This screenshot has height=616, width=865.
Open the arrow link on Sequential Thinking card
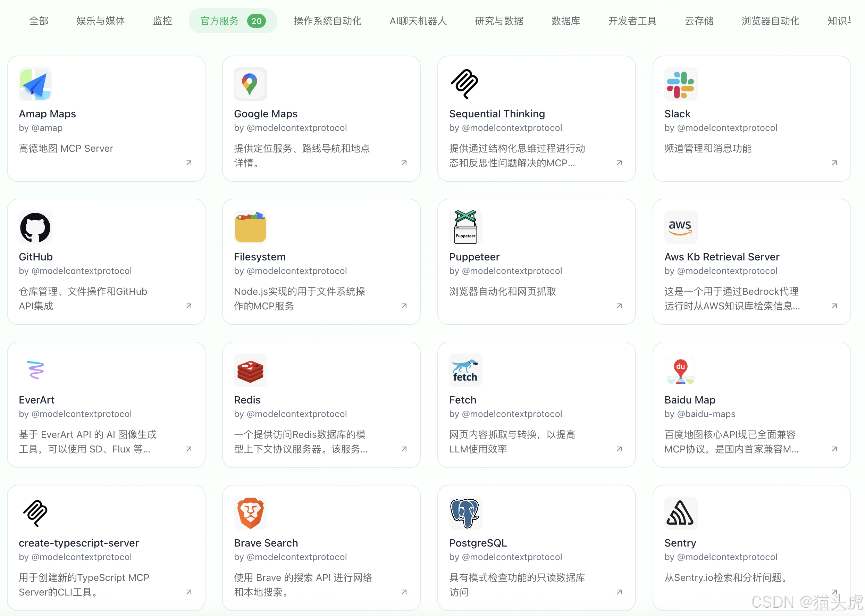coord(619,163)
